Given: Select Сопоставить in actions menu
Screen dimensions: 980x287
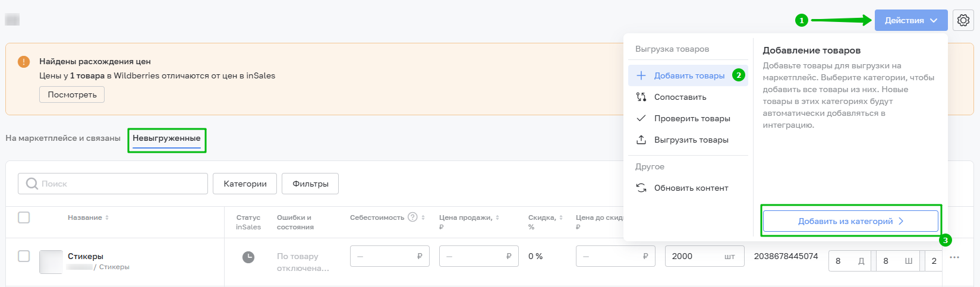Looking at the screenshot, I should 680,97.
